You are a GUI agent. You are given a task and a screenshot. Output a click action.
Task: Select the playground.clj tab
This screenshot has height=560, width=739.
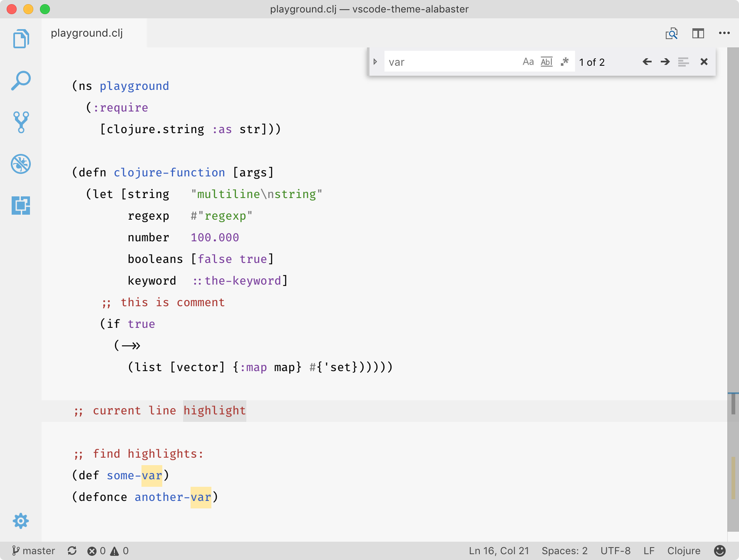pos(87,33)
